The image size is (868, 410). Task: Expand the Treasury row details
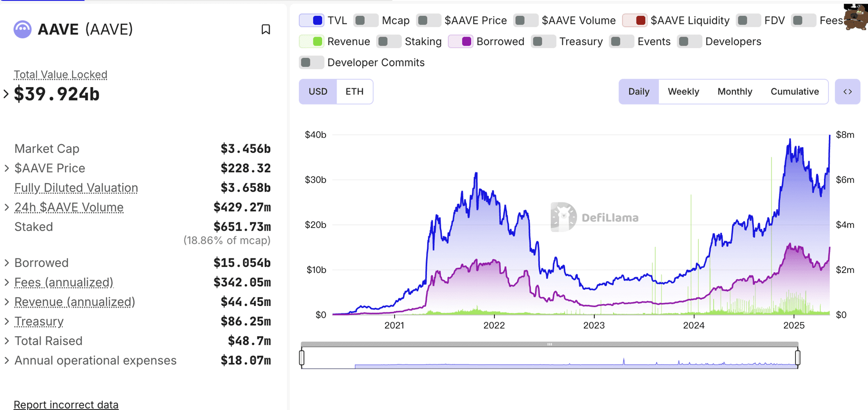[6, 321]
